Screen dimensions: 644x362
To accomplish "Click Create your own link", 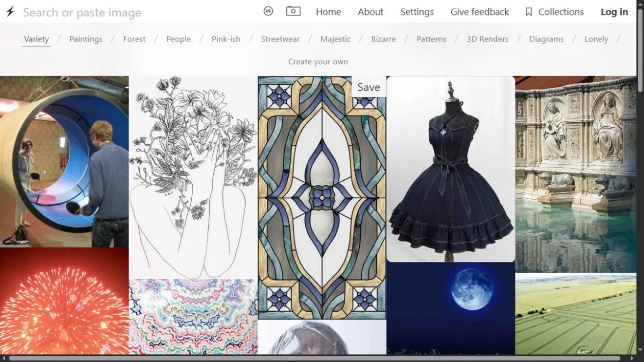I will click(318, 62).
